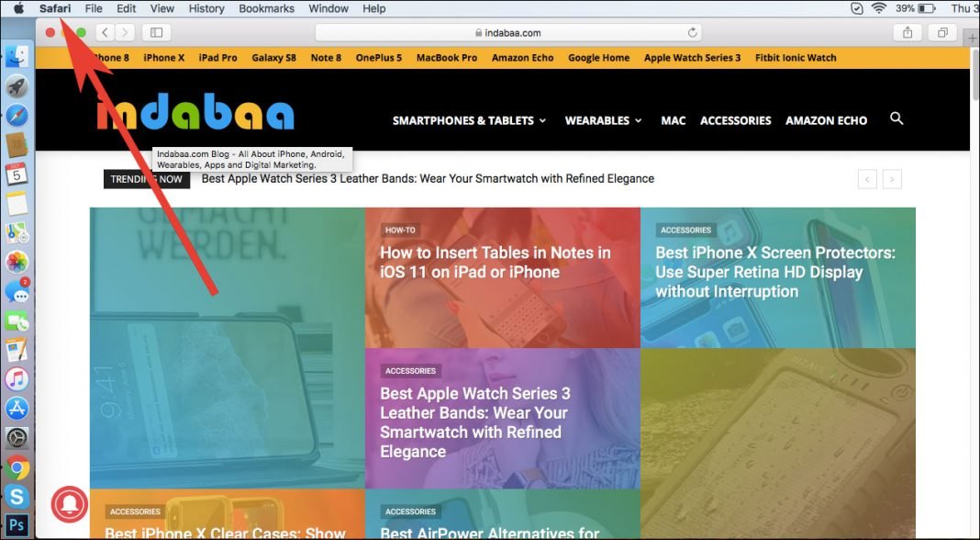Click the indabaa site logo
This screenshot has height=540, width=980.
point(195,113)
